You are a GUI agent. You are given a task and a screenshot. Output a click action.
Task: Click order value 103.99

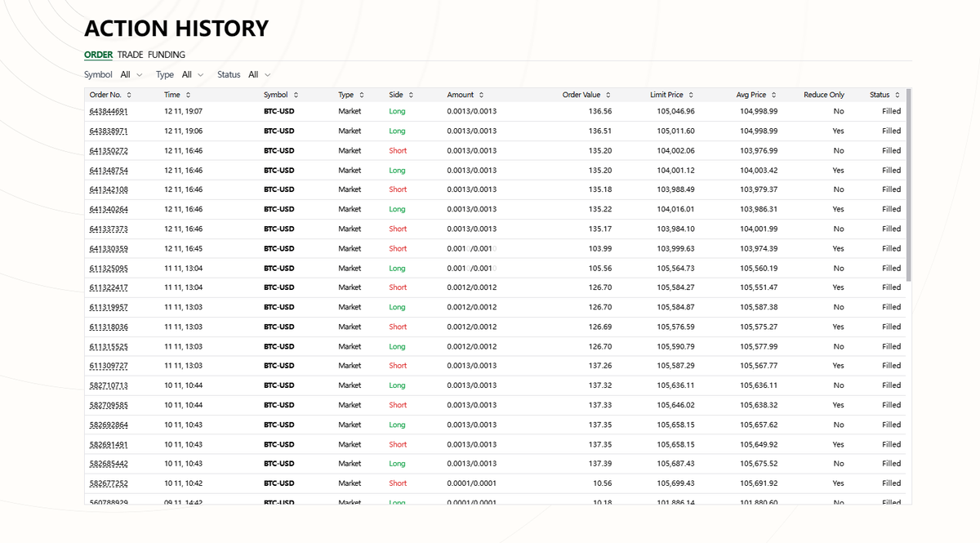(x=600, y=248)
